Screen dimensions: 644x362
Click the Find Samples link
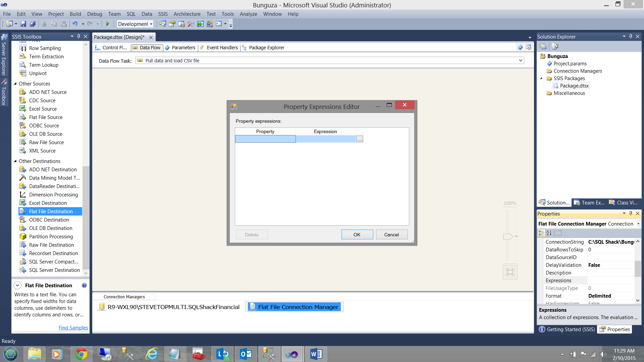(x=73, y=327)
